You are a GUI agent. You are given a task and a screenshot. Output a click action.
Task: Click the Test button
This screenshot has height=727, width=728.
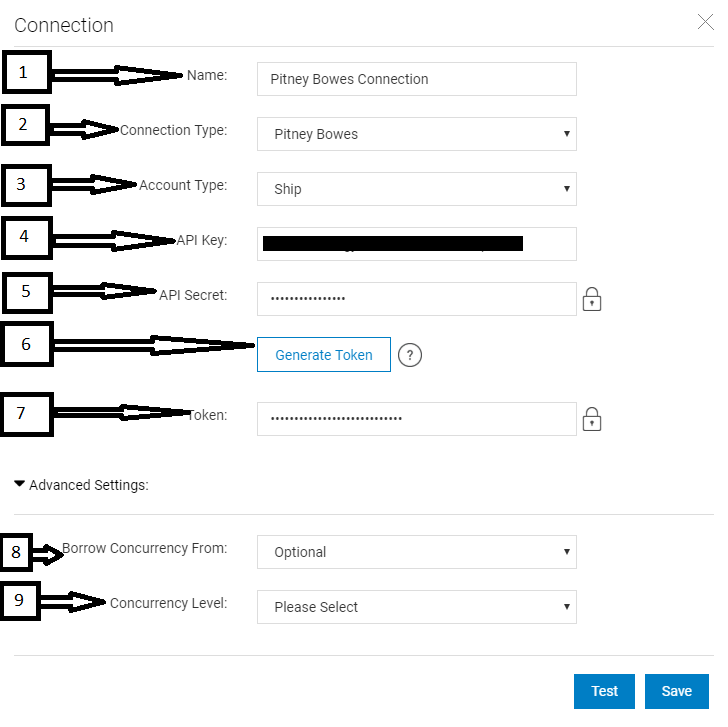point(604,691)
